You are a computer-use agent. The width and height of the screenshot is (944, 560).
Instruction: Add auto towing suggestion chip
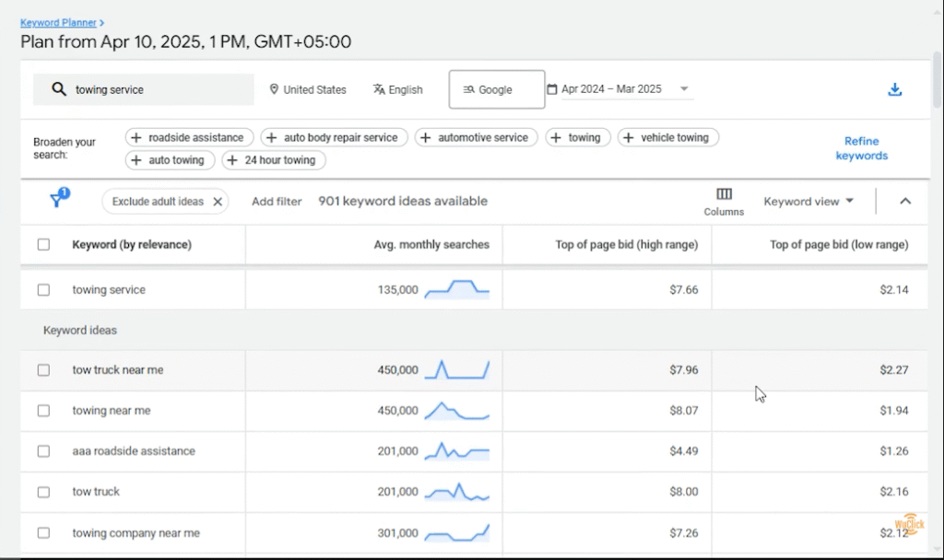pos(170,160)
